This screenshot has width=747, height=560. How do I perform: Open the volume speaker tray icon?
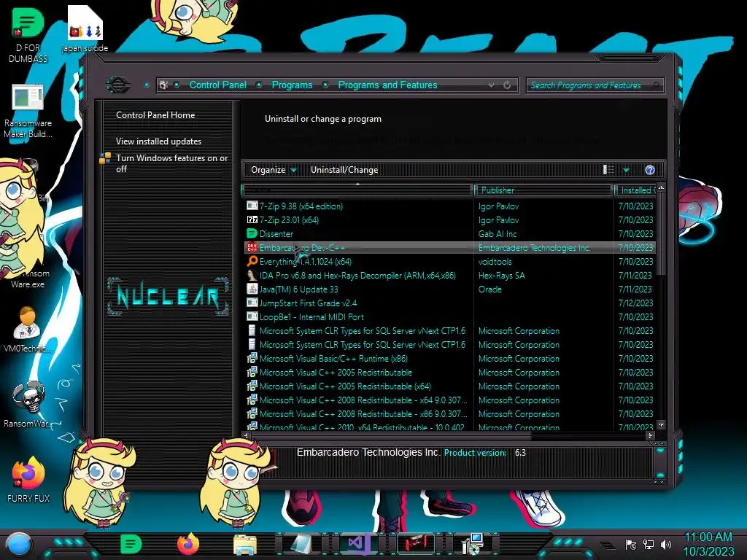click(666, 544)
